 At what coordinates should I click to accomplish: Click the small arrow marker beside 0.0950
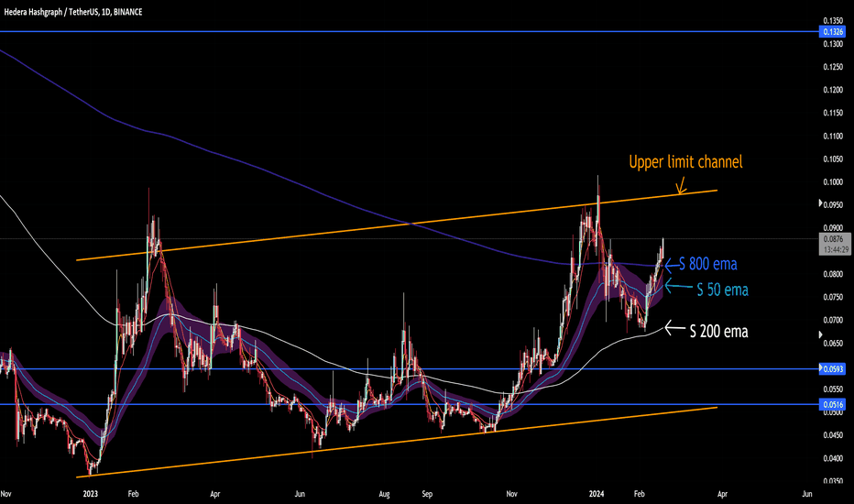coord(821,203)
